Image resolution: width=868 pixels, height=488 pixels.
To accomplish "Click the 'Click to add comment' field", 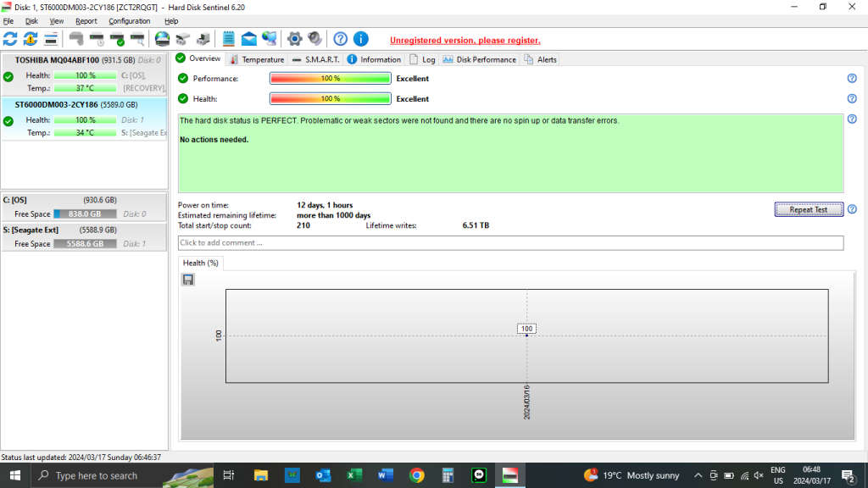I will pos(510,243).
